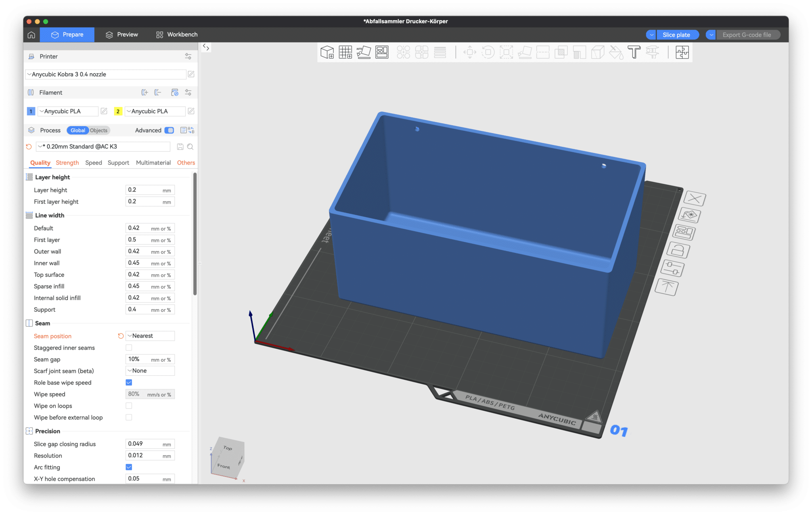Click the Add model cube icon

click(327, 52)
